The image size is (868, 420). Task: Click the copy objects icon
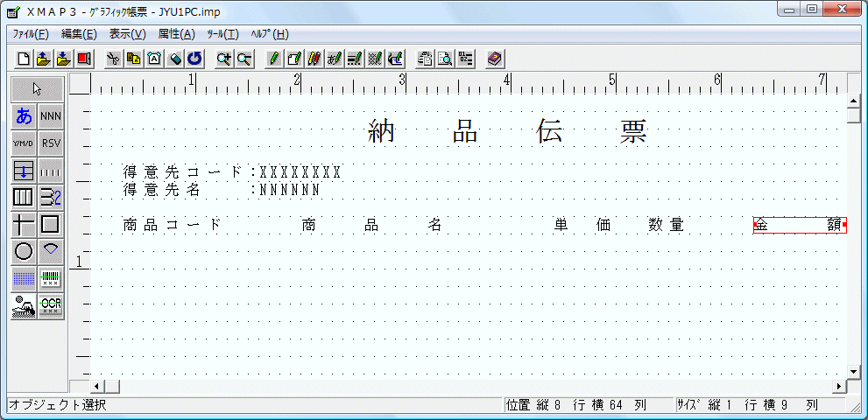click(x=133, y=58)
